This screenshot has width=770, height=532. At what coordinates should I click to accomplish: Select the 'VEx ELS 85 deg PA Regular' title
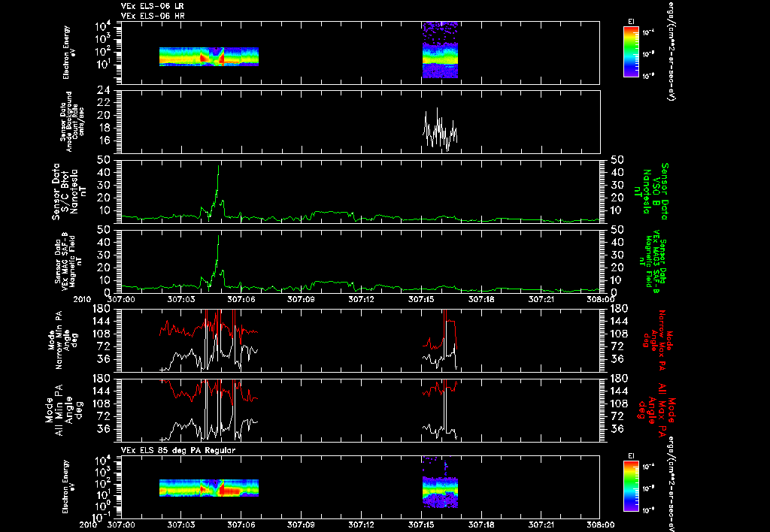coord(178,450)
